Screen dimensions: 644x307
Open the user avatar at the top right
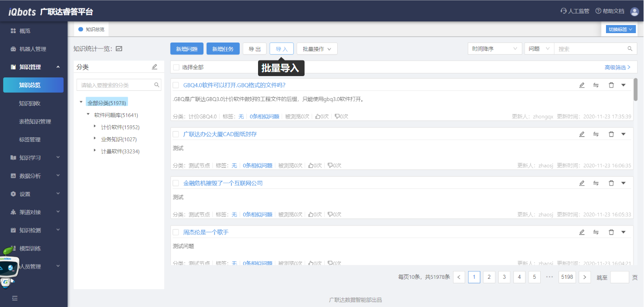coord(634,11)
